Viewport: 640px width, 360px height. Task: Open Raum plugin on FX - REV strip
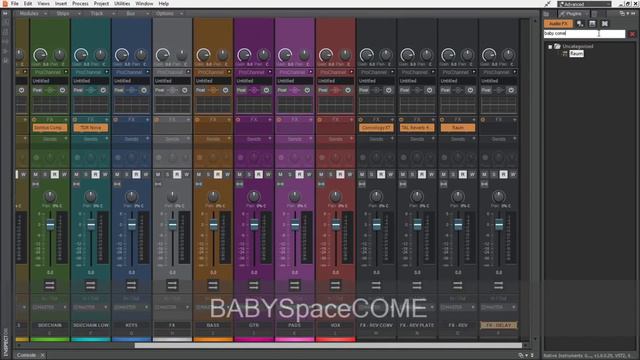458,128
